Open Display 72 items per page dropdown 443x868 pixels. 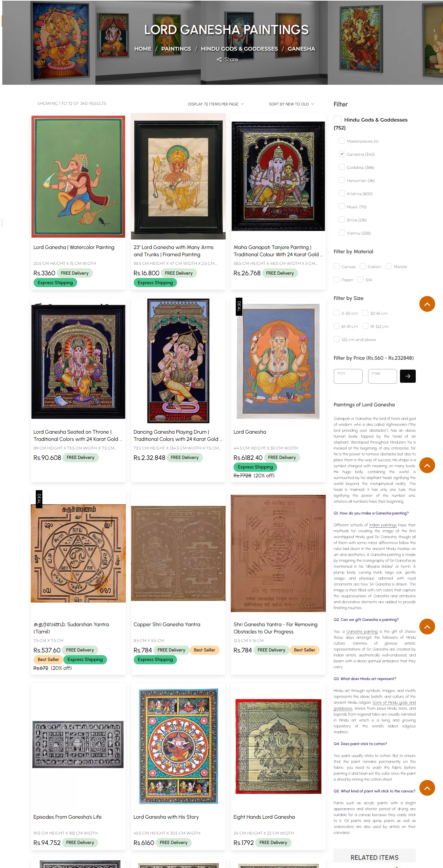coord(216,104)
